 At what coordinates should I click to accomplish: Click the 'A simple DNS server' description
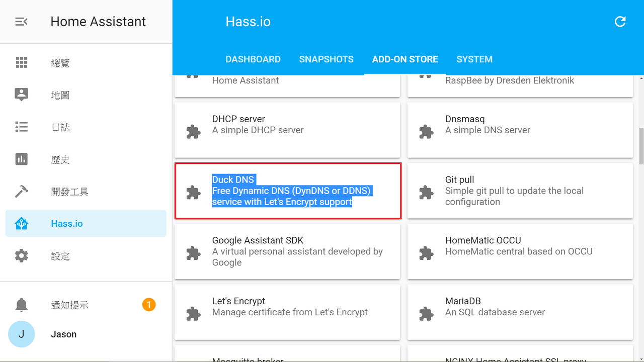(488, 130)
